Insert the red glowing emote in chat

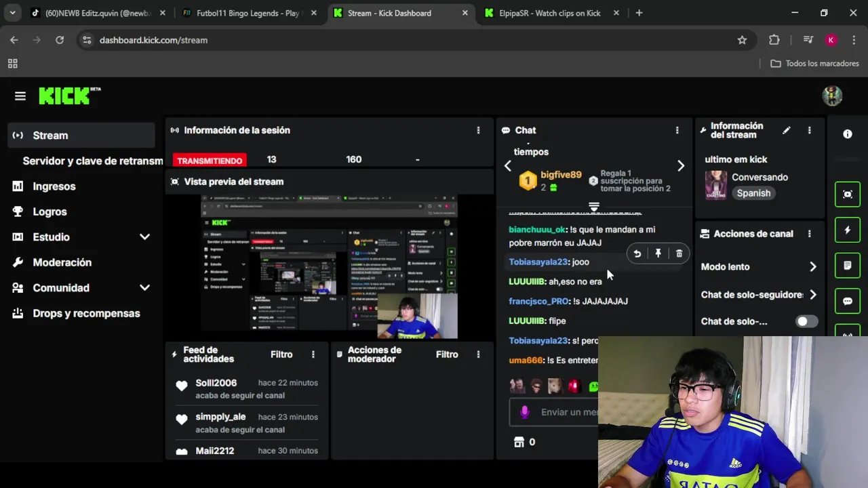pyautogui.click(x=574, y=386)
